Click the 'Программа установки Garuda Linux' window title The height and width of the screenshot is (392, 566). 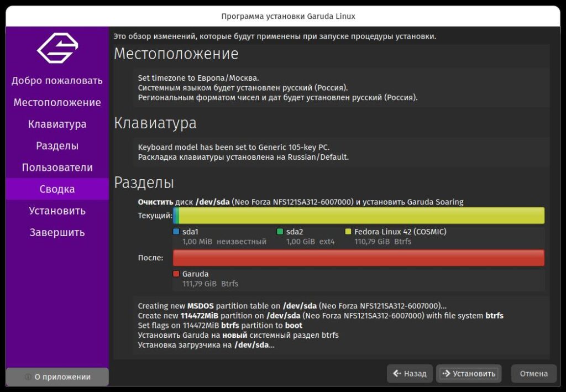tap(289, 16)
